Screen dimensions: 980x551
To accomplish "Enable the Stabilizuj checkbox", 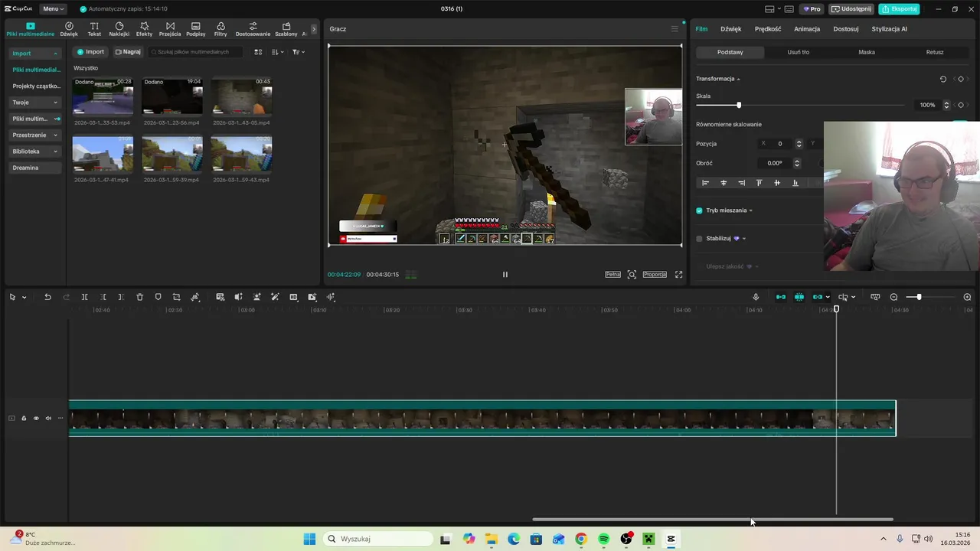I will click(699, 239).
